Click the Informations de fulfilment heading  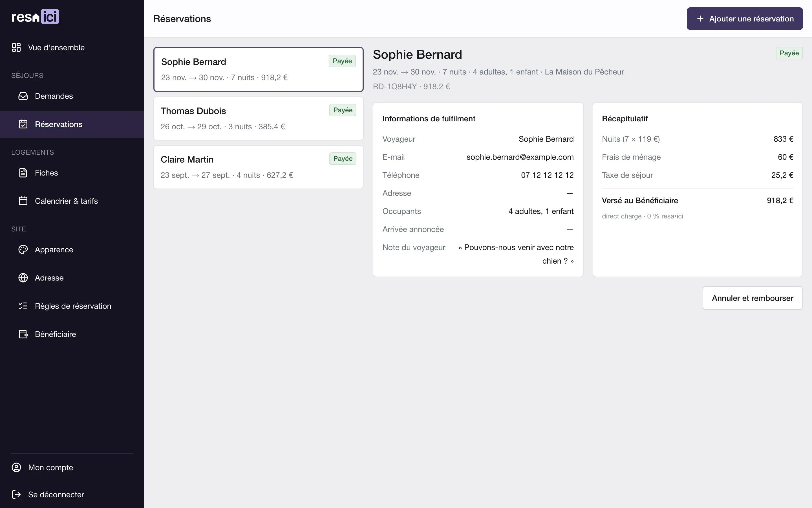pyautogui.click(x=429, y=119)
